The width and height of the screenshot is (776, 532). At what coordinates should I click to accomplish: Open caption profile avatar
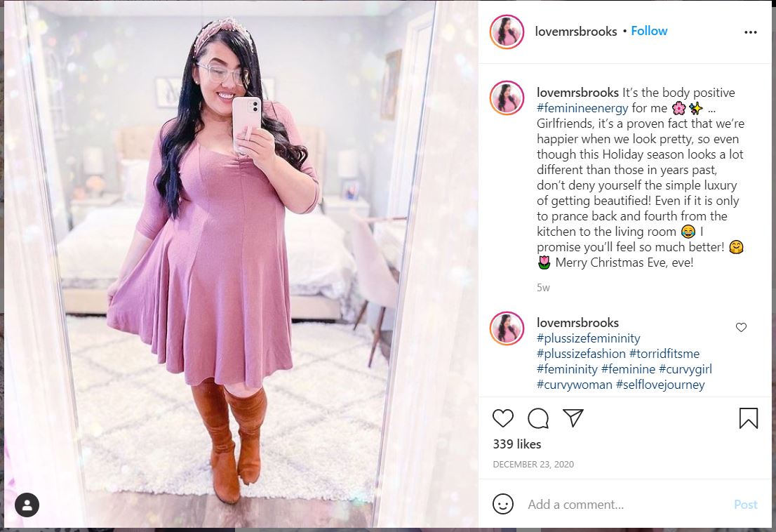pyautogui.click(x=507, y=98)
